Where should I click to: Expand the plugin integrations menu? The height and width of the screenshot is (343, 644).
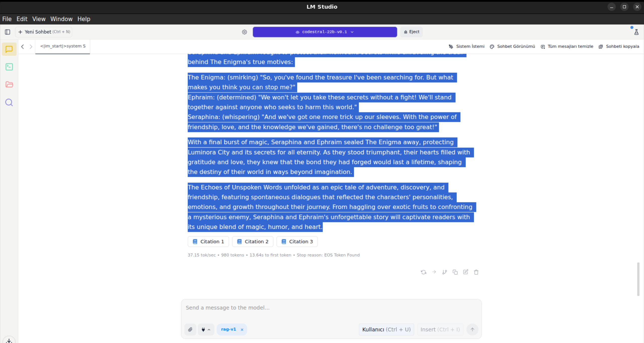[x=206, y=329]
